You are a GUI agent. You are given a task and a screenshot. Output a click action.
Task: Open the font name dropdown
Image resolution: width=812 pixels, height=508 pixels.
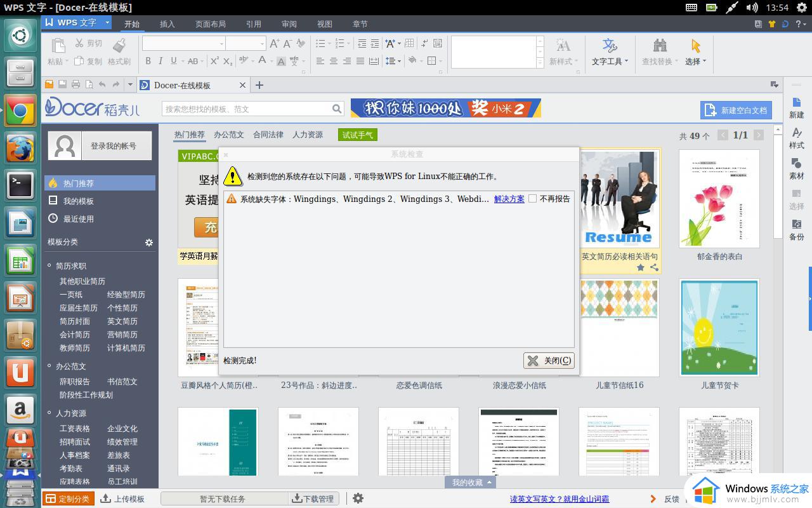click(221, 43)
